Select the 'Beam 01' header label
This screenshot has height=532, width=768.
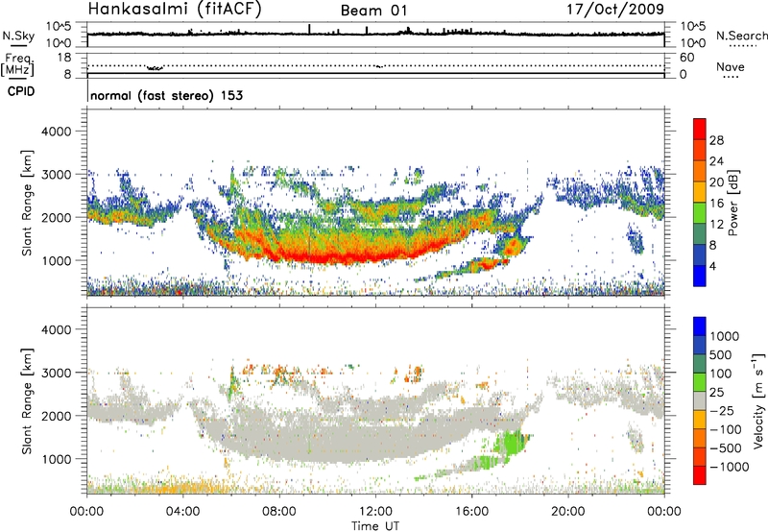[373, 11]
